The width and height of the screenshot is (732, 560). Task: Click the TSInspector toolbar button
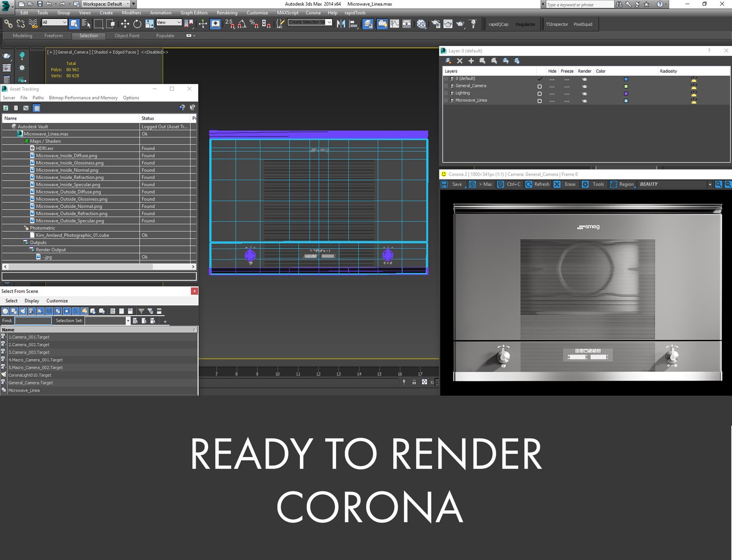(557, 24)
